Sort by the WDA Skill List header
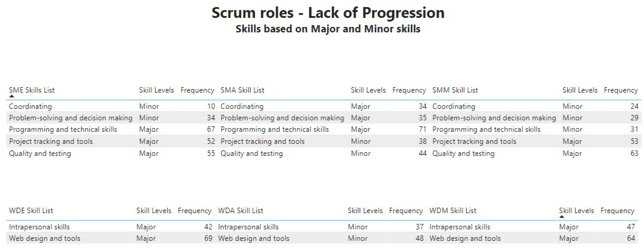 pyautogui.click(x=240, y=211)
